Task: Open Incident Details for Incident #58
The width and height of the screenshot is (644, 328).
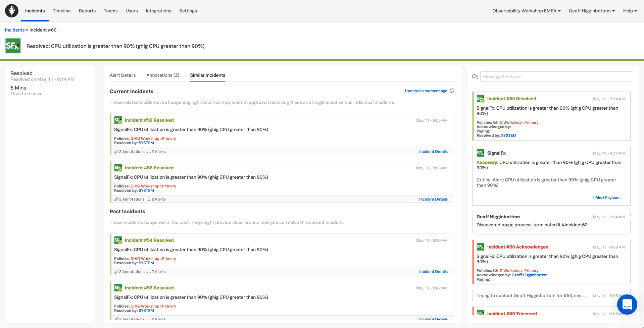Action: tap(433, 199)
